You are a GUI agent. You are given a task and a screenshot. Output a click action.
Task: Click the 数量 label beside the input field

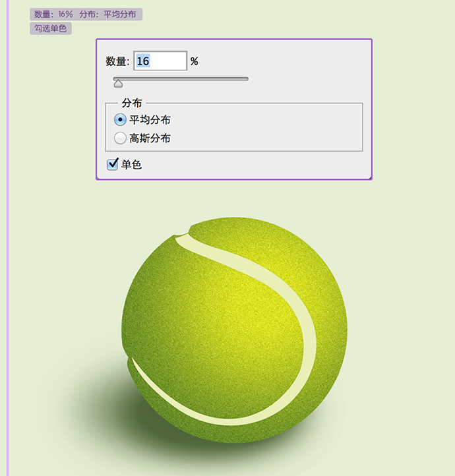tap(117, 61)
